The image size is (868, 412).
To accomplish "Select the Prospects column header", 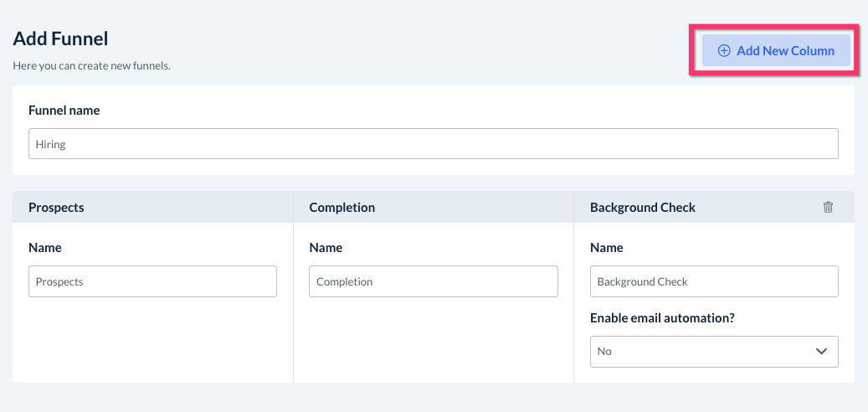I will (x=56, y=207).
